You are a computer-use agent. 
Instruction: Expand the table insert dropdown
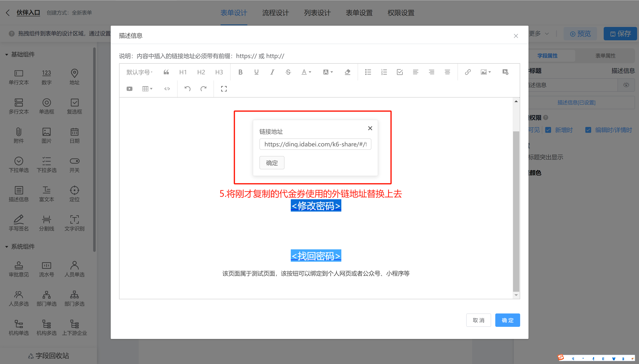[147, 89]
